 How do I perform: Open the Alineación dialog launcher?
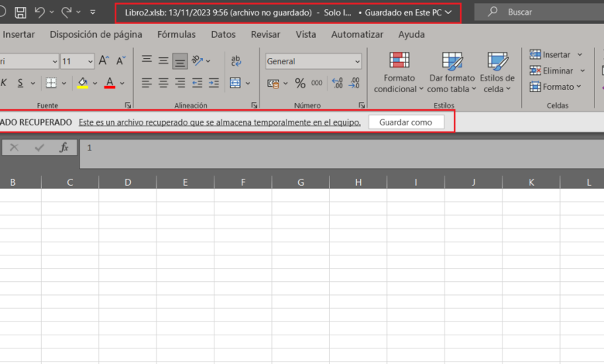[x=254, y=105]
